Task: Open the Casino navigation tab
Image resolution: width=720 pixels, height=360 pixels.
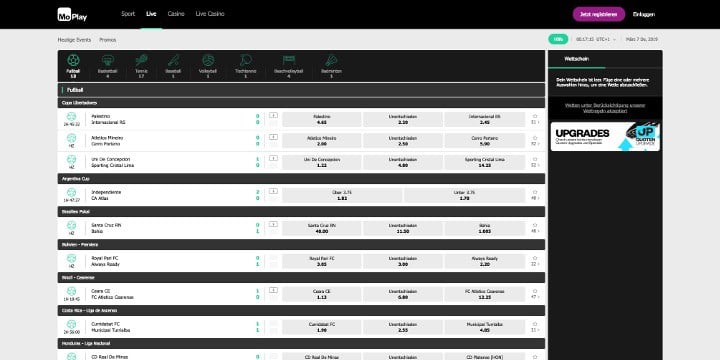Action: (x=176, y=14)
